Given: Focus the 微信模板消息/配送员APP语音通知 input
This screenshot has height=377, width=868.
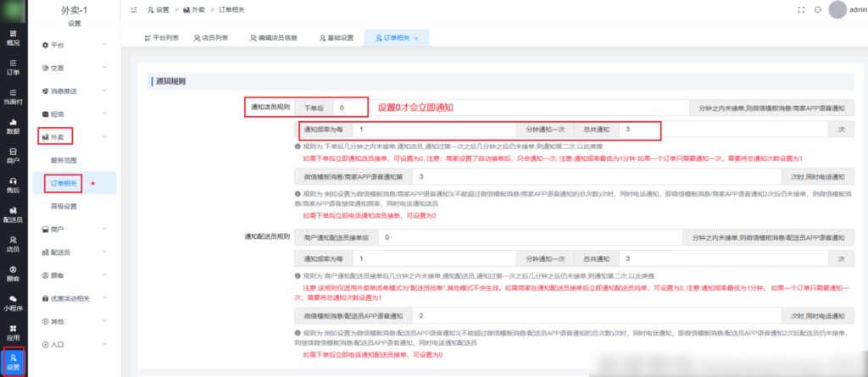Looking at the screenshot, I should click(x=598, y=315).
